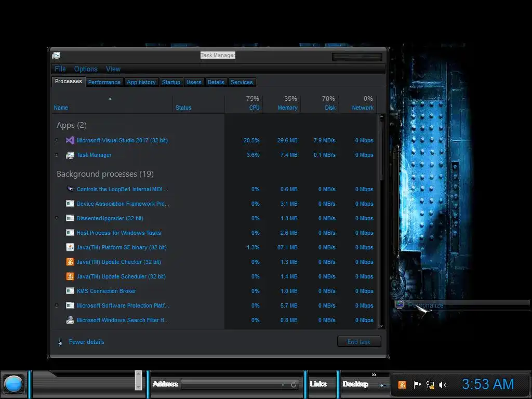Click the Personalize desktop menu icon

coord(400,304)
